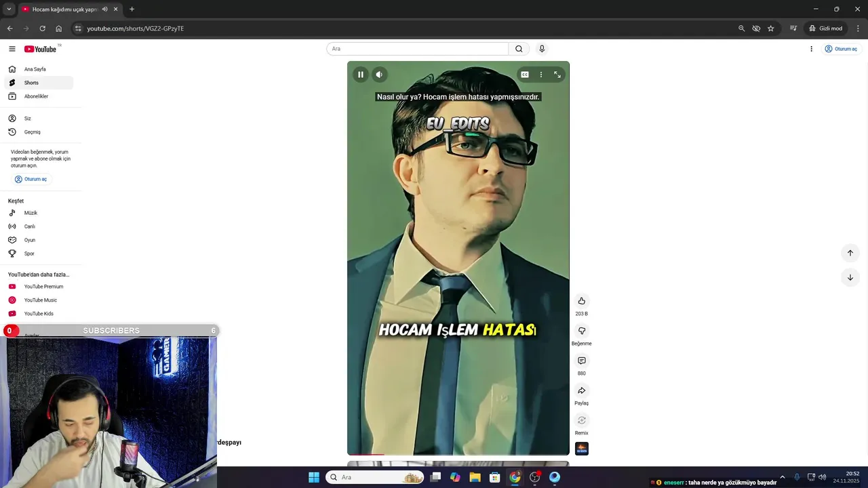This screenshot has width=868, height=488.
Task: Click top-right Oturum aç button
Action: (x=841, y=49)
